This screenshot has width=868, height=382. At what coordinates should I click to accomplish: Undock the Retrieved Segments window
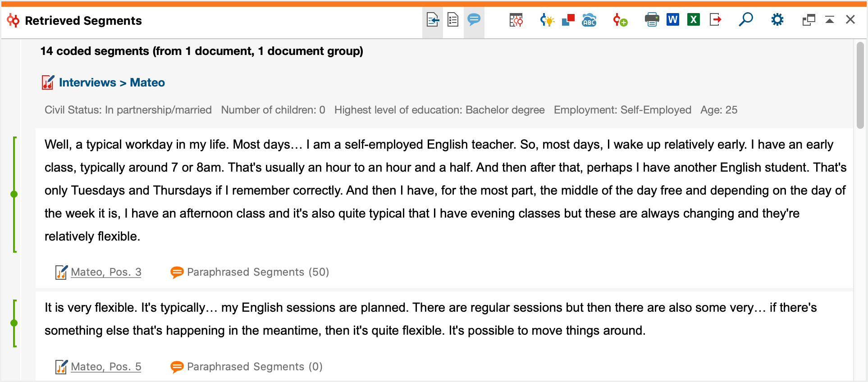coord(809,20)
